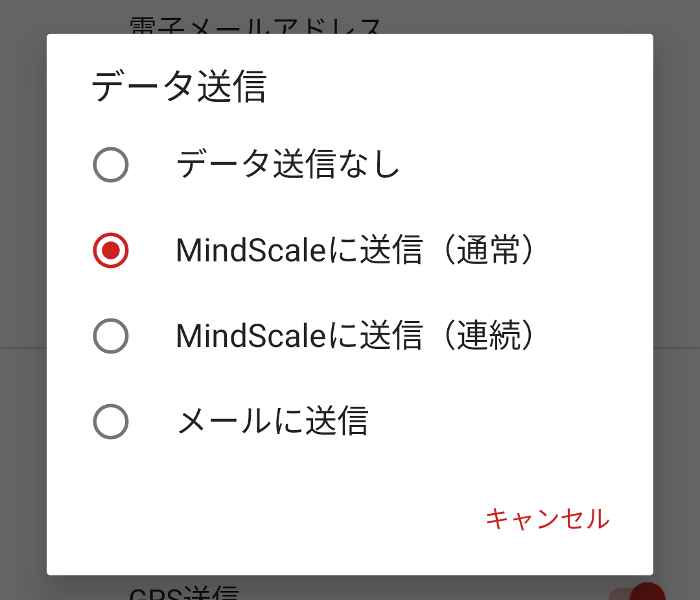
Task: Click the word MindScale in the 通常 option
Action: point(251,250)
